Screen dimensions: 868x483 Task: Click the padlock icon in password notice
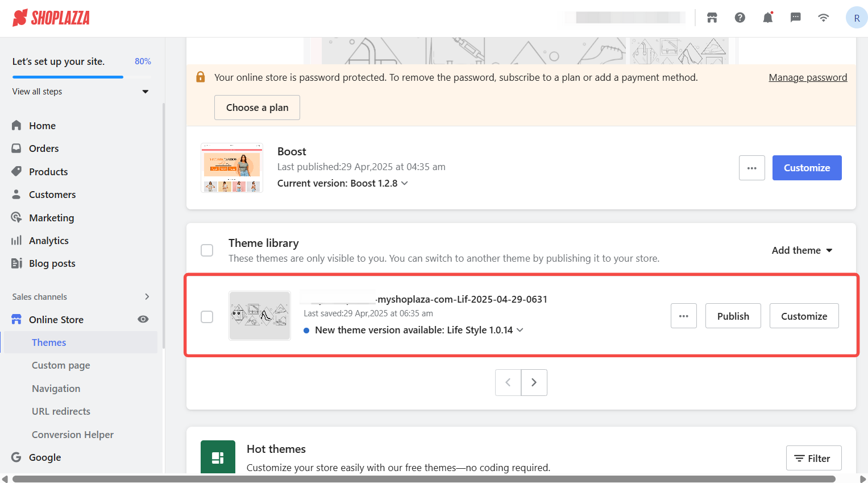click(201, 77)
